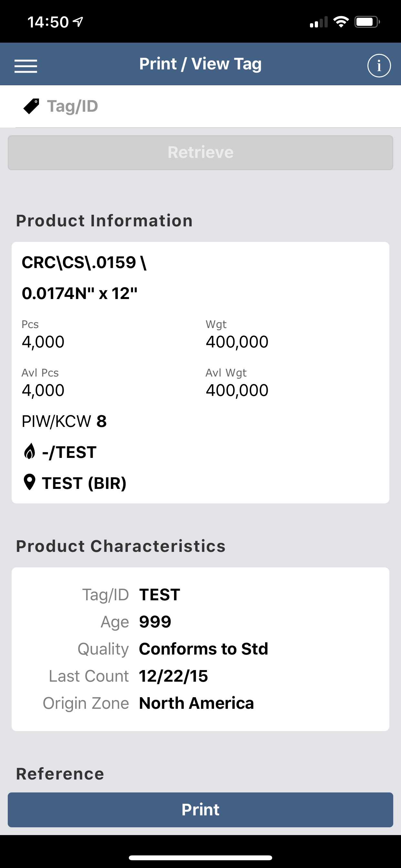Tap the Last Count date 12/22/15
This screenshot has height=868, width=401.
click(x=174, y=676)
